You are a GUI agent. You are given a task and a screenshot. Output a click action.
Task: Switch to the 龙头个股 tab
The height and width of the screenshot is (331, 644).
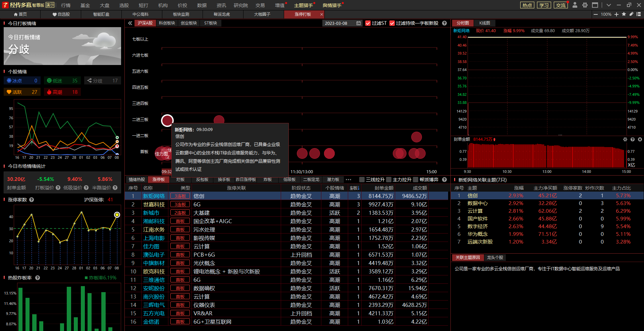pos(495,258)
